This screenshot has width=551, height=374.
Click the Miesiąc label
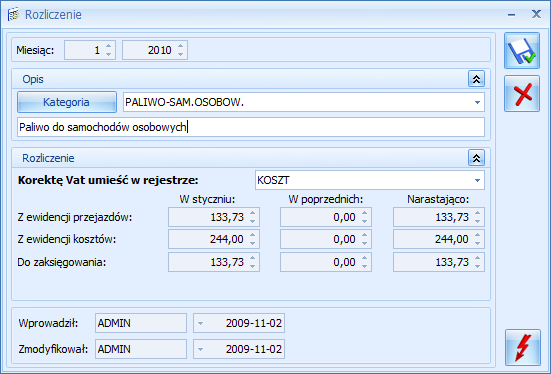[35, 50]
